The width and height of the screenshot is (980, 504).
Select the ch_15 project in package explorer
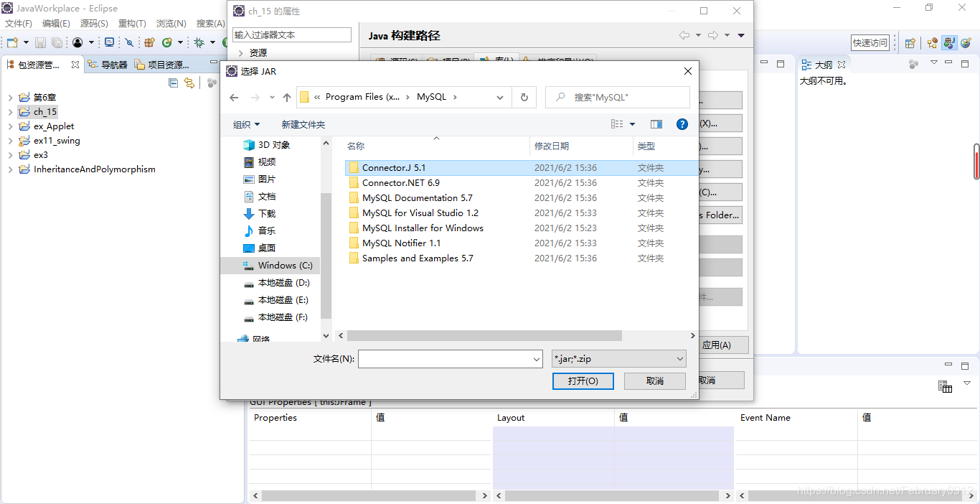[44, 112]
